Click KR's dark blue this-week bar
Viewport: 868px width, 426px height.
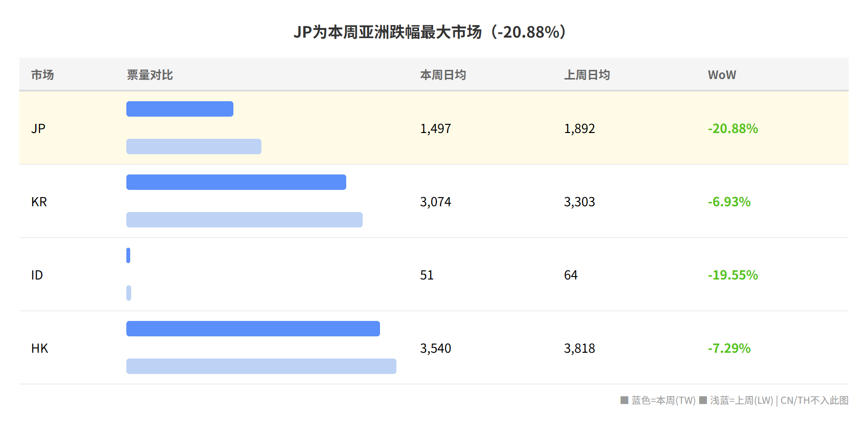pos(236,182)
